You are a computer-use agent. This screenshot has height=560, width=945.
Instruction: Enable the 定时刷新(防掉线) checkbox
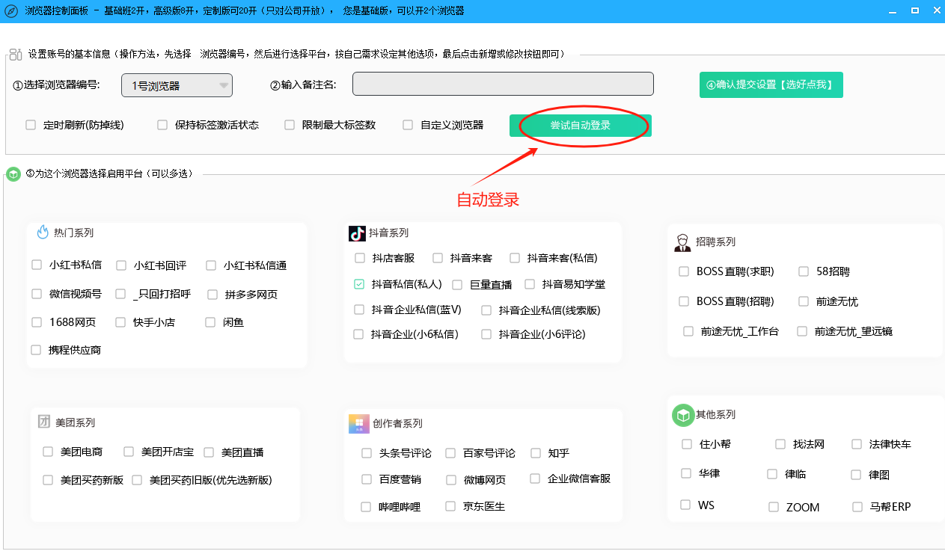[31, 125]
